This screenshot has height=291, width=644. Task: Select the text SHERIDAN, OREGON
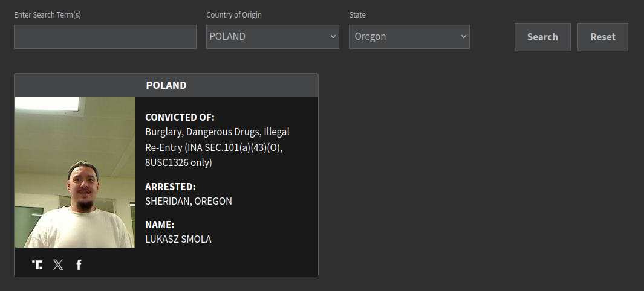pyautogui.click(x=189, y=201)
